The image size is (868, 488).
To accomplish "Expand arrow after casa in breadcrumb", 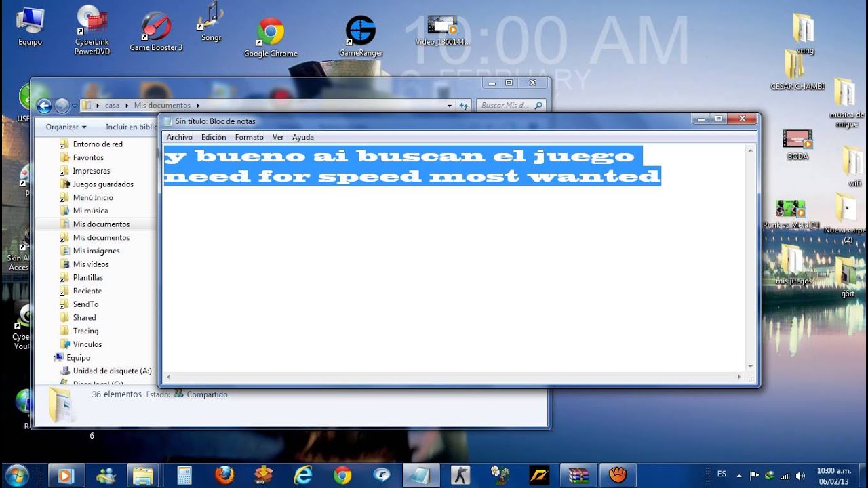I will click(127, 106).
